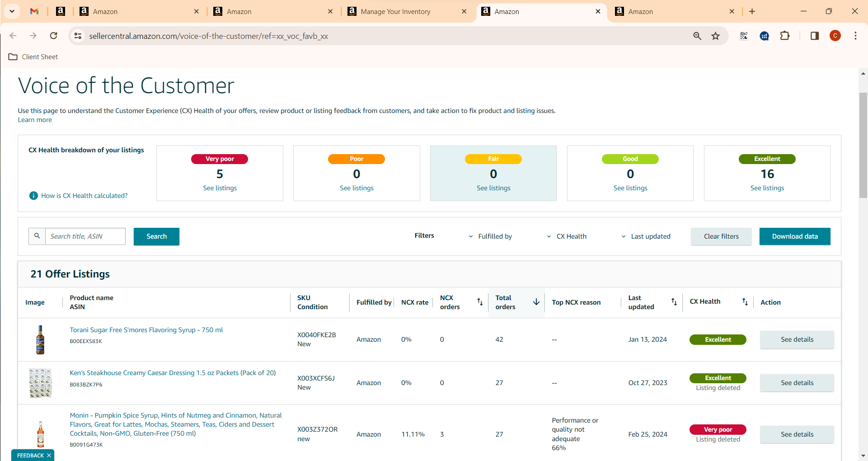See details for Torani Sugar Free Syrup
Image resolution: width=868 pixels, height=461 pixels.
[797, 339]
